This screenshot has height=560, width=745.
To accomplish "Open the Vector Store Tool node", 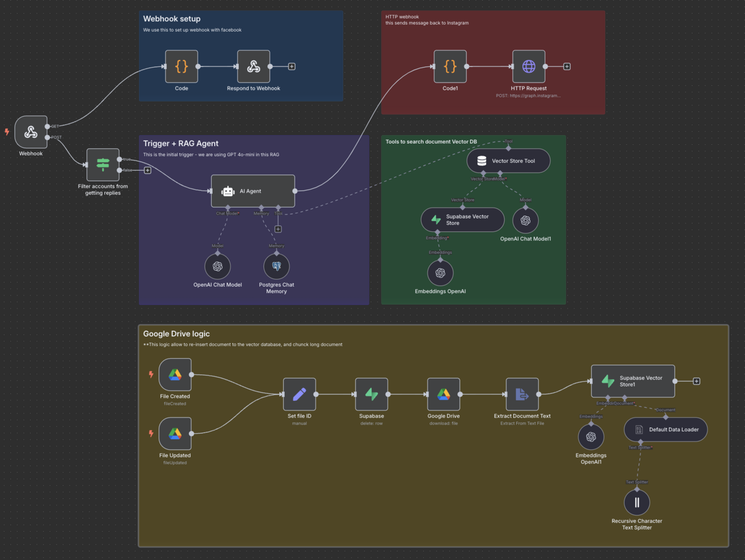I will (x=508, y=160).
